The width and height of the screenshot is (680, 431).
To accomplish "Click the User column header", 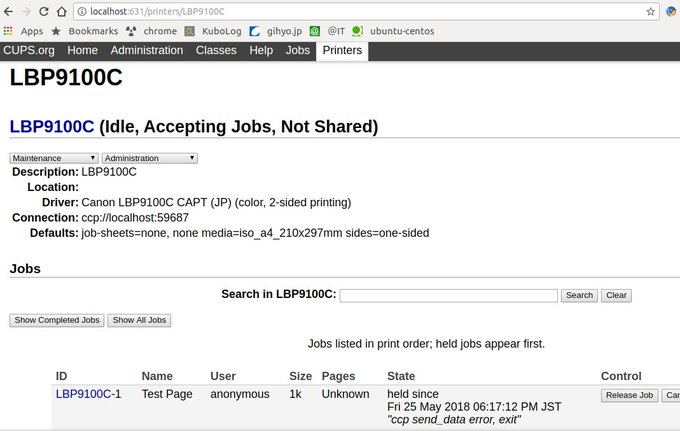I will (x=223, y=376).
